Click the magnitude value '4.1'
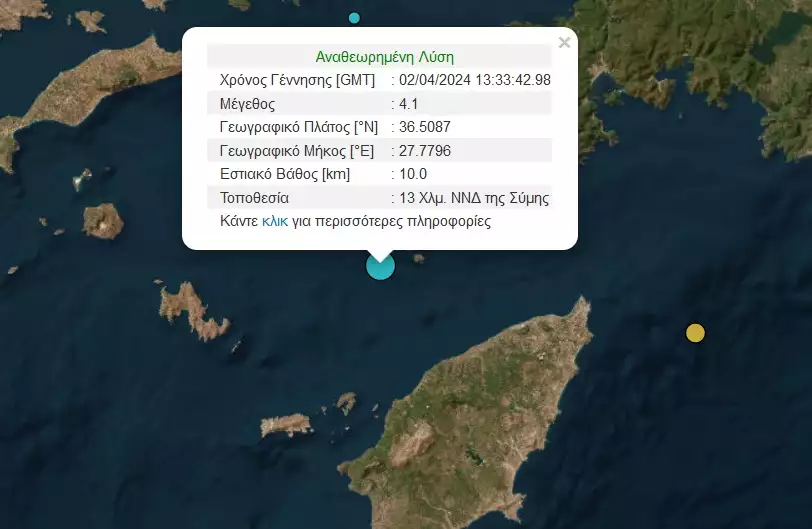812x529 pixels. tap(409, 104)
